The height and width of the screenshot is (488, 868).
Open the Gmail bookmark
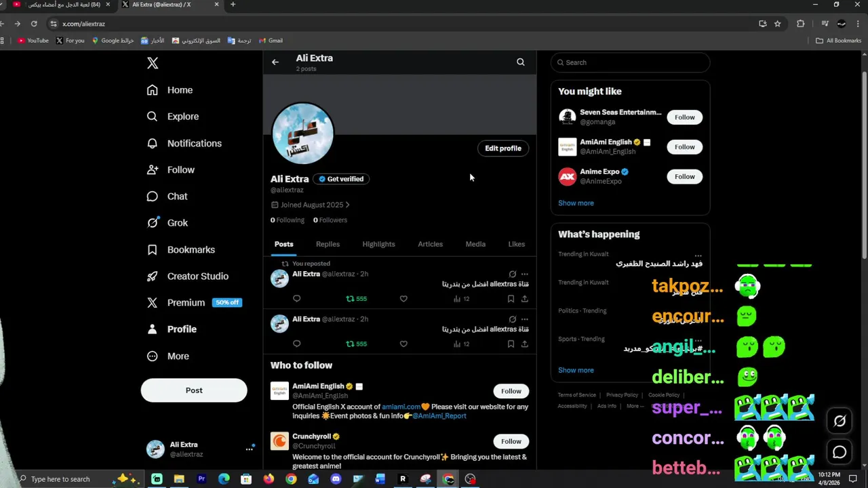[x=271, y=41]
